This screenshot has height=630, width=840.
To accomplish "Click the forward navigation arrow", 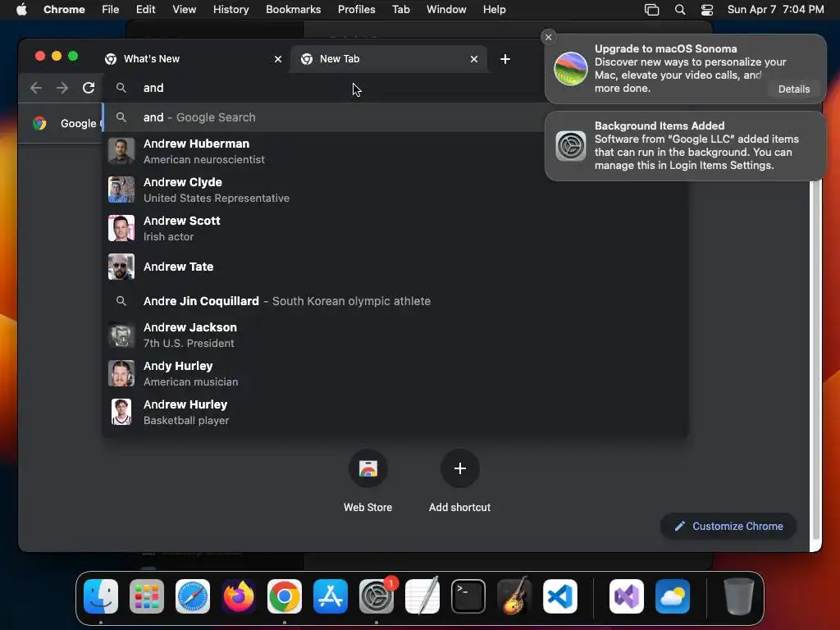I will click(x=62, y=88).
